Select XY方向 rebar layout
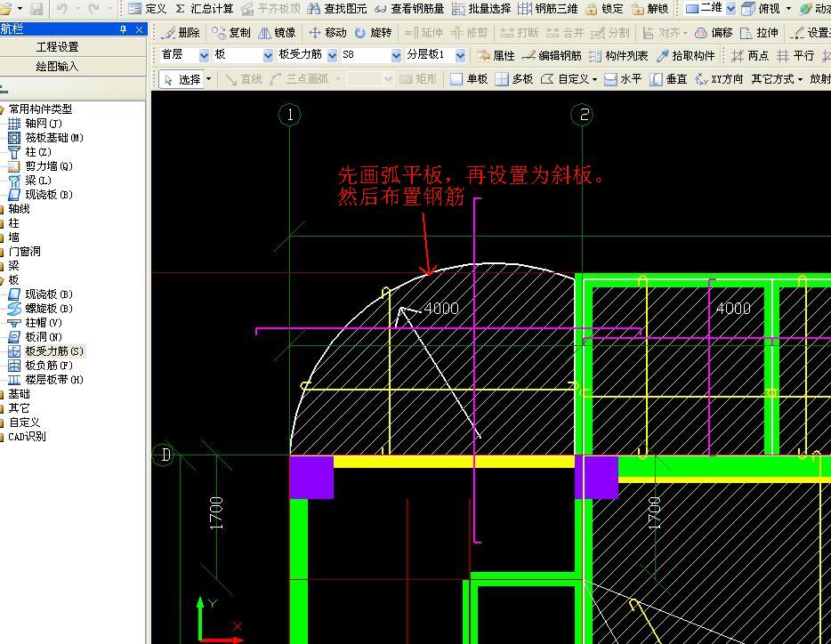 pyautogui.click(x=719, y=79)
